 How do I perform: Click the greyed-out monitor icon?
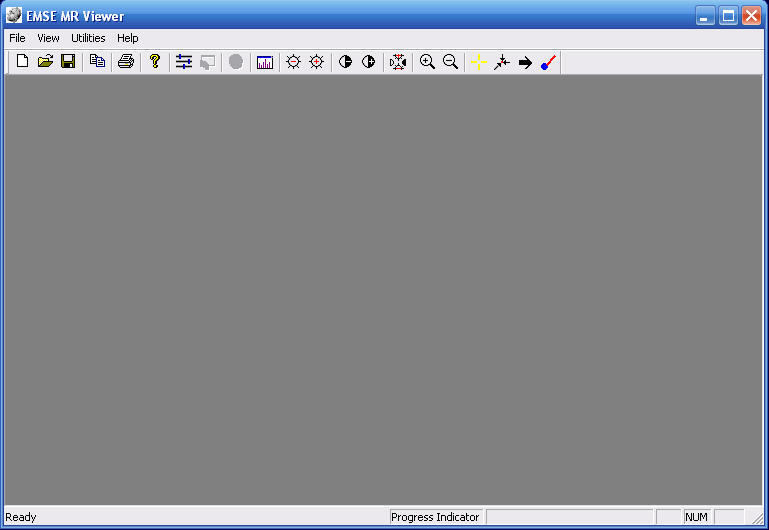pyautogui.click(x=207, y=62)
